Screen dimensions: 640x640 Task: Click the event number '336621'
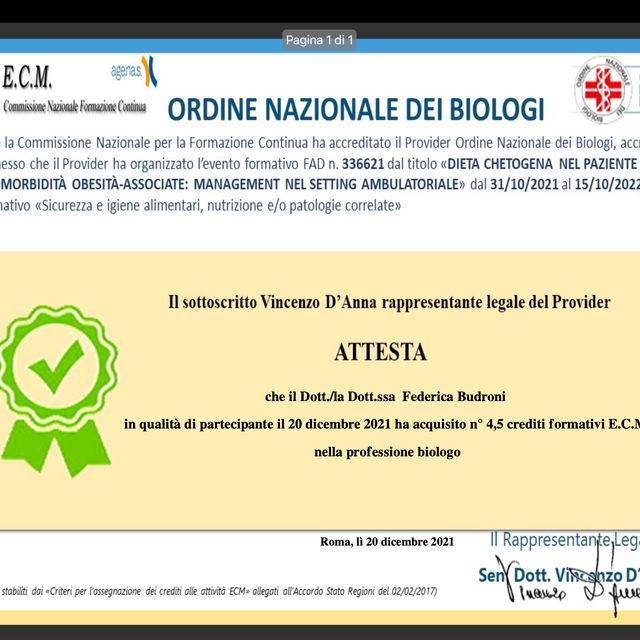pyautogui.click(x=363, y=164)
